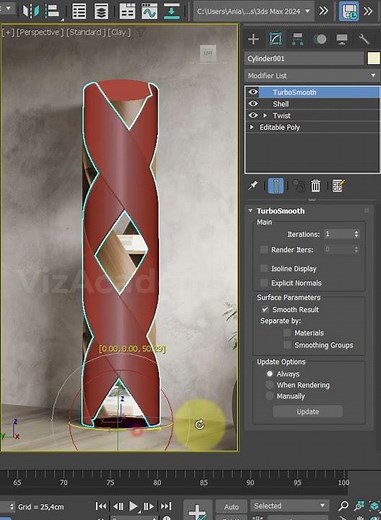Expand the Twist modifier sub-levels
Image resolution: width=381 pixels, height=520 pixels.
tap(265, 115)
